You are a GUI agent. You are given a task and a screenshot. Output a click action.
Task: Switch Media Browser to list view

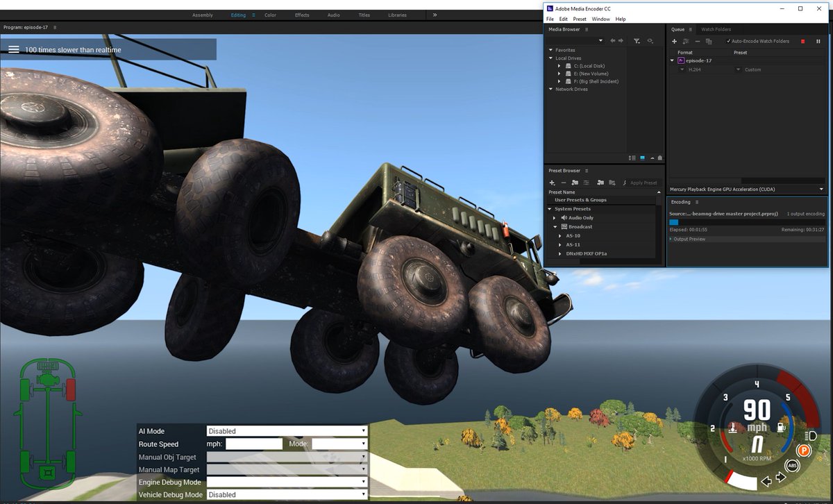coord(632,158)
